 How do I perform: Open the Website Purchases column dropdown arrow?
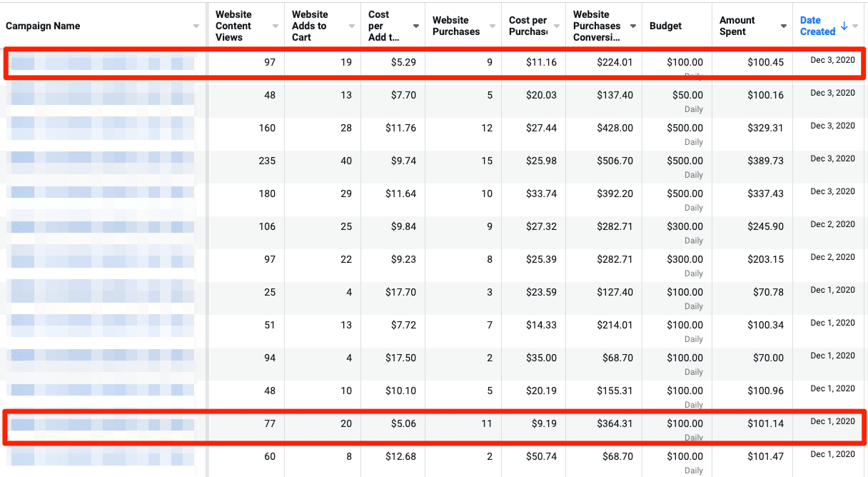tap(491, 26)
